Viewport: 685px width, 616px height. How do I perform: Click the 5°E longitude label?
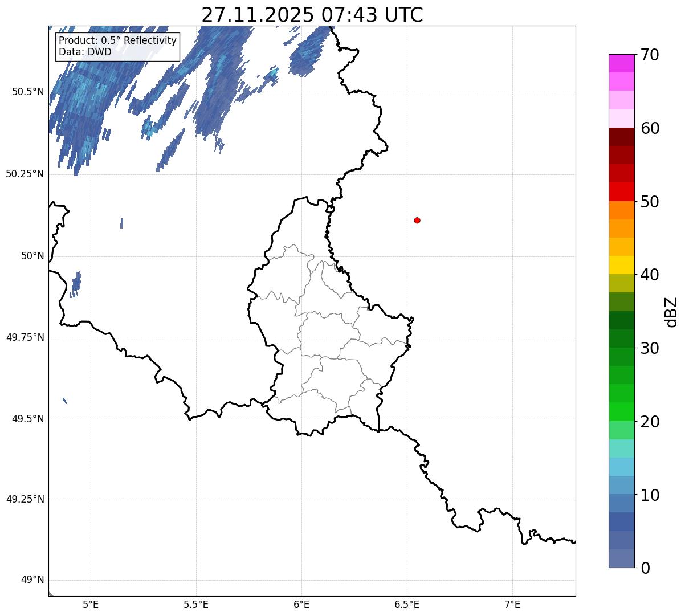coord(91,605)
